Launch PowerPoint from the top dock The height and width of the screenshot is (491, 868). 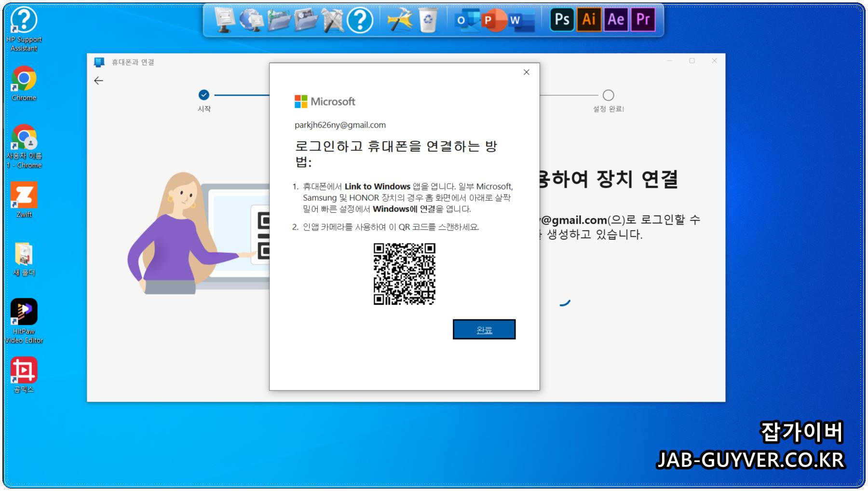493,20
